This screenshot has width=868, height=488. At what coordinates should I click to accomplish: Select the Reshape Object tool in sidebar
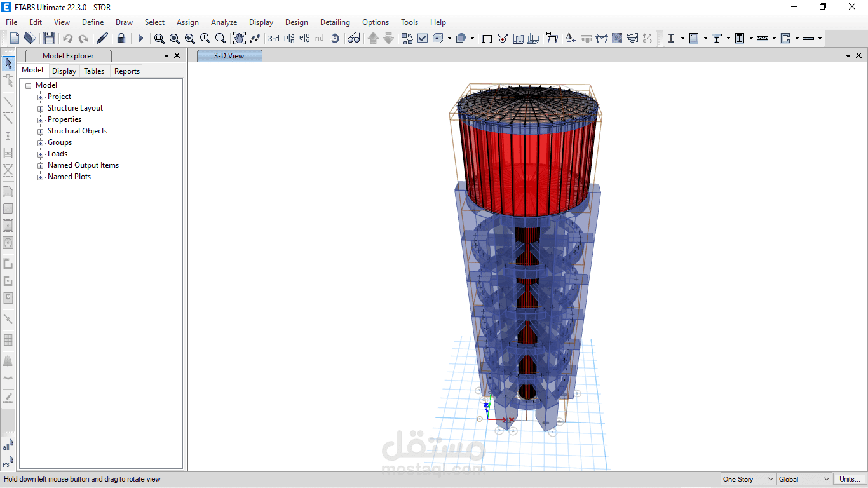coord(8,80)
